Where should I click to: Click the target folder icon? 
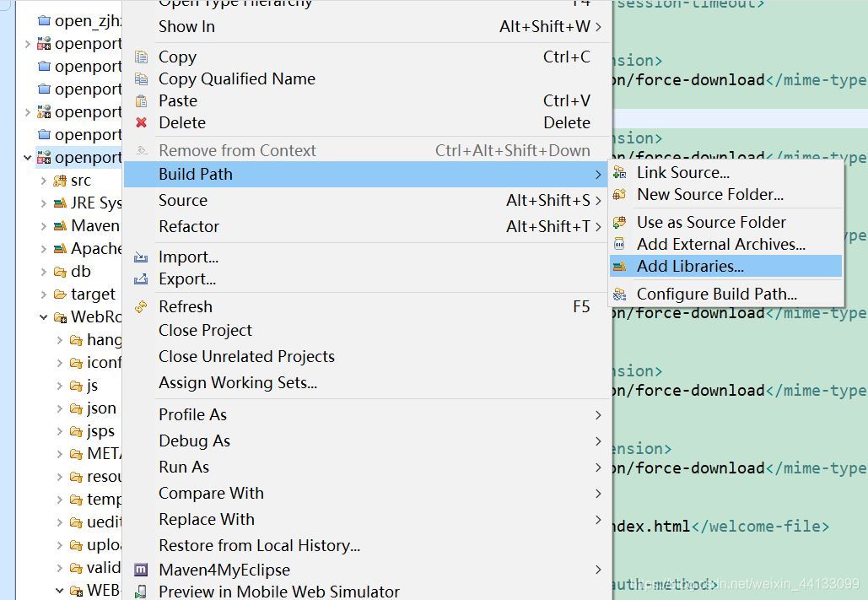pyautogui.click(x=60, y=295)
